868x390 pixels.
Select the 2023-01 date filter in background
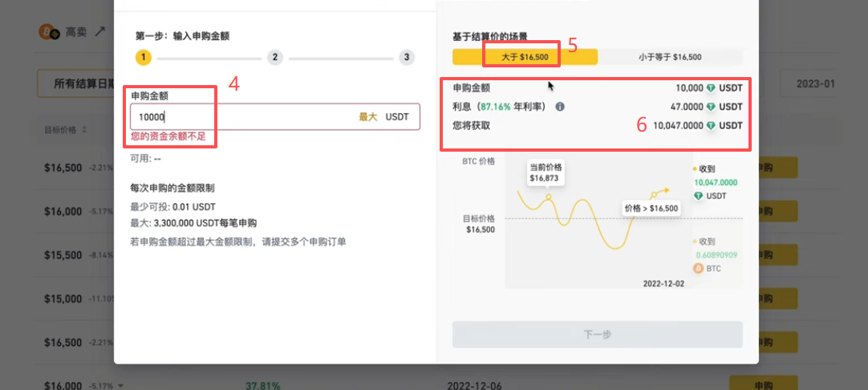pyautogui.click(x=817, y=83)
